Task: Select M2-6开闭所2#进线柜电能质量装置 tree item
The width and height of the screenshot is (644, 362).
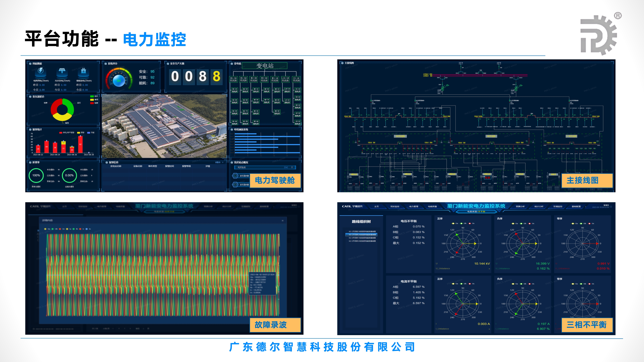Action: (362, 241)
